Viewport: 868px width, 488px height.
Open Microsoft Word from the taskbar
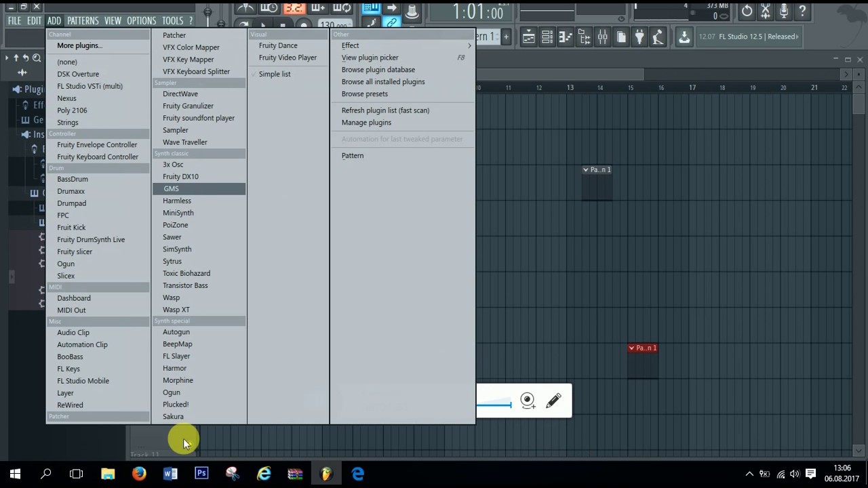pos(170,474)
